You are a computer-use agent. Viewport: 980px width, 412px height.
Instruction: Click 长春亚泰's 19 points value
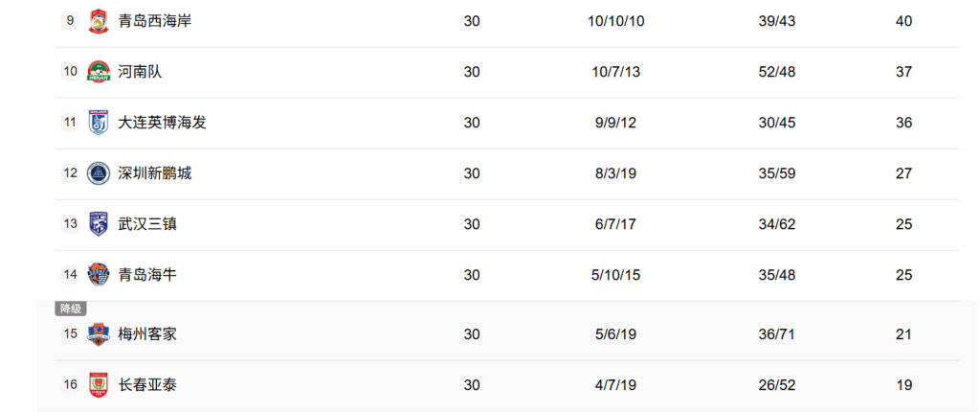903,385
